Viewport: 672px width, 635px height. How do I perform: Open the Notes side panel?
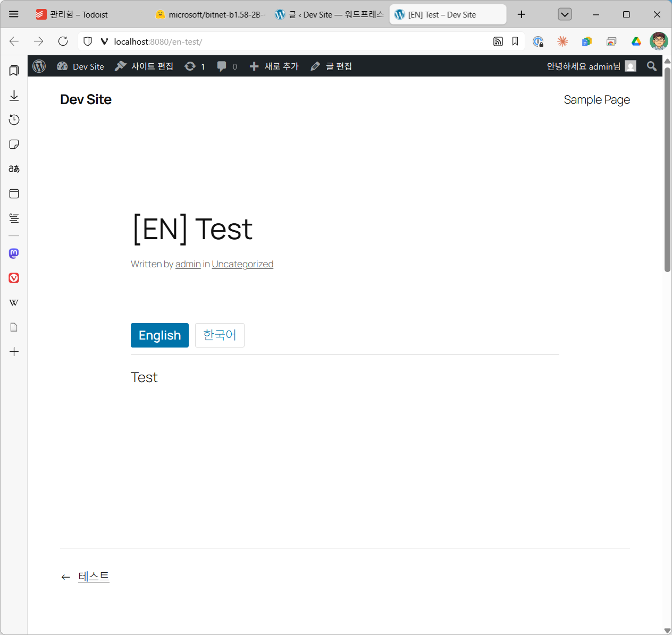coord(14,145)
